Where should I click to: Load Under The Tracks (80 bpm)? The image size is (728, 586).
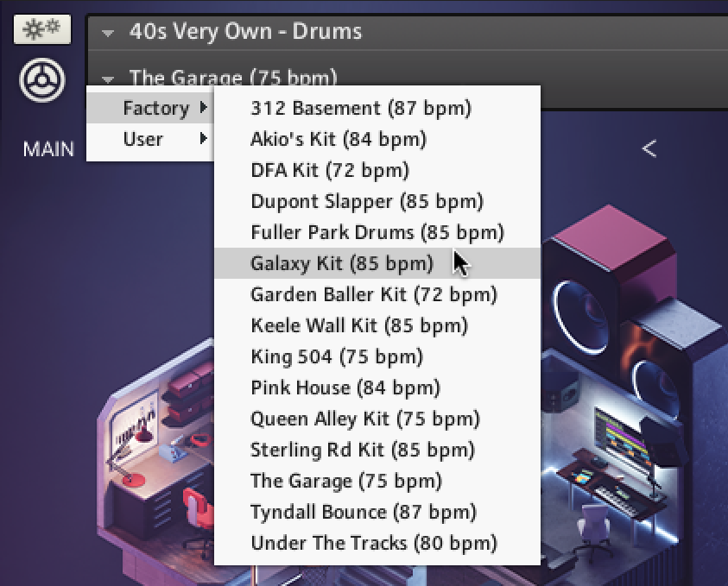373,543
